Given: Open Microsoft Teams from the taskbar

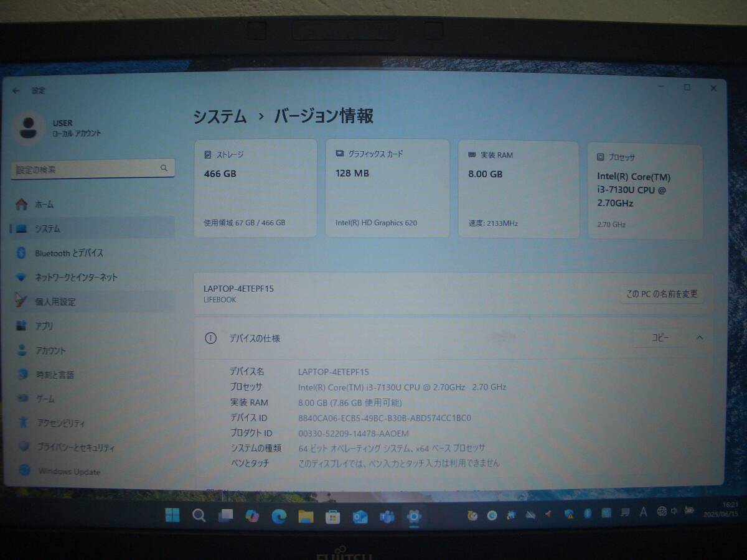Looking at the screenshot, I should point(387,516).
